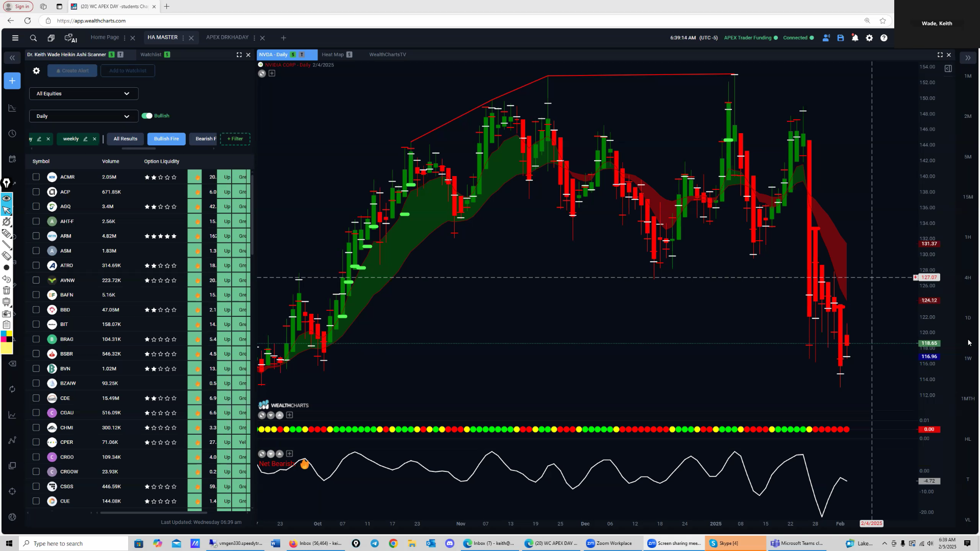Click the pen drawing toolbar header icon
The image size is (980, 551).
point(7,183)
